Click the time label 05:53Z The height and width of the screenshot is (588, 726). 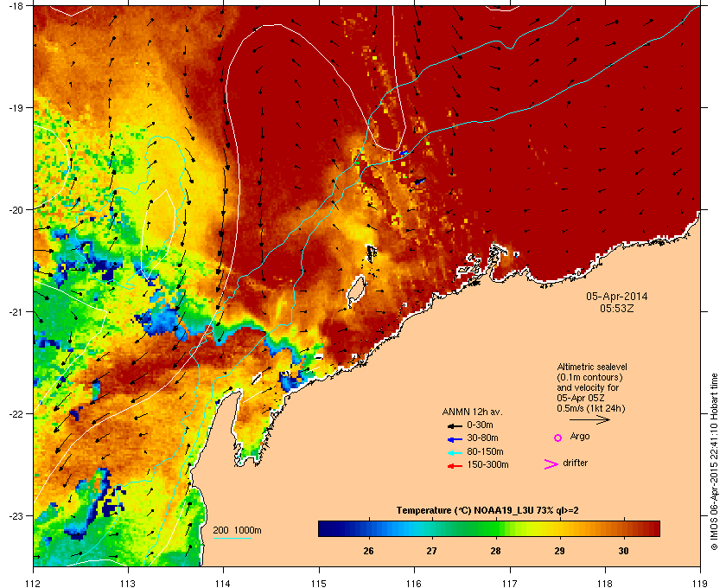pos(617,308)
